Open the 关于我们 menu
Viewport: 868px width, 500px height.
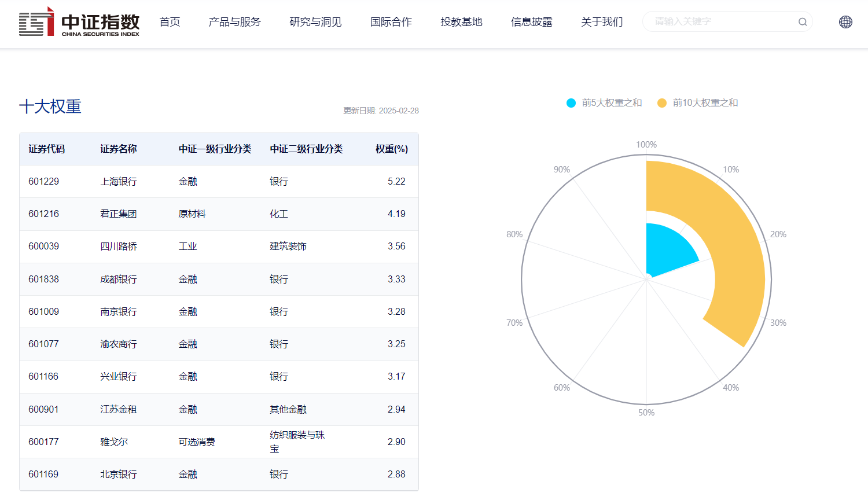[602, 21]
